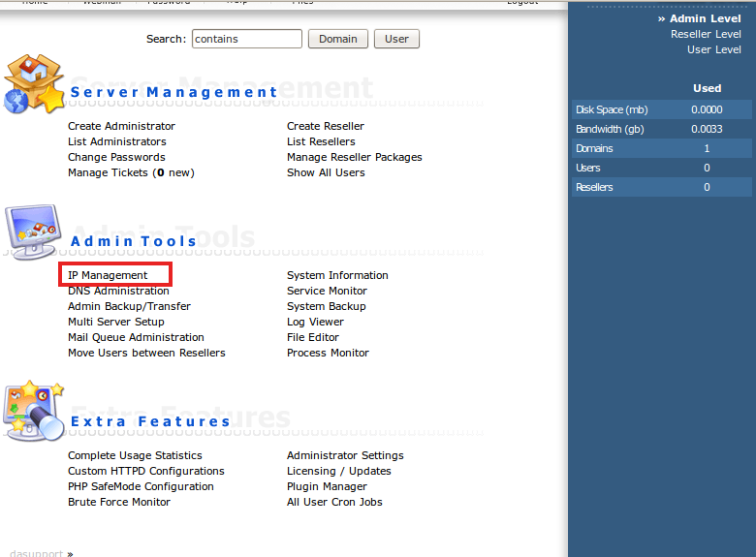View System Information
Screen dimensions: 756x557
337,275
